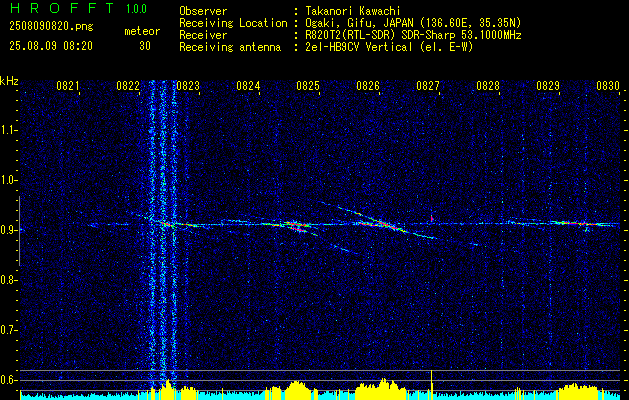Click the 0830 time marker

click(x=608, y=85)
